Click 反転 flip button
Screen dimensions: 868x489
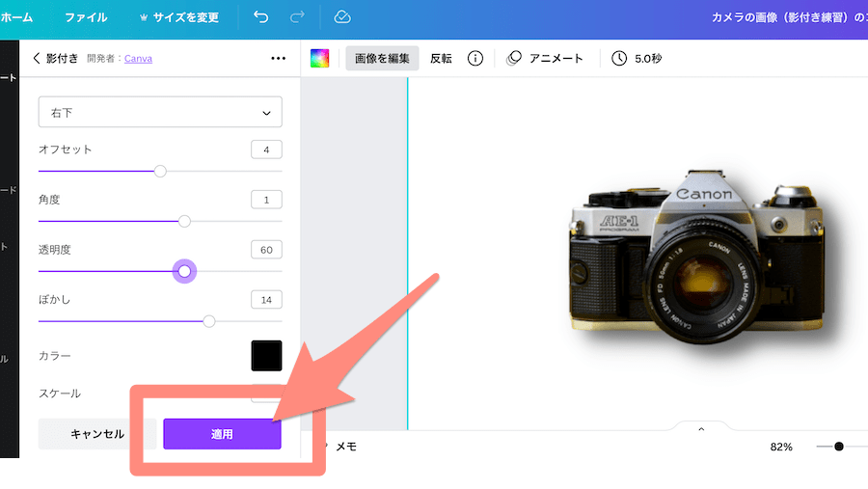coord(441,58)
